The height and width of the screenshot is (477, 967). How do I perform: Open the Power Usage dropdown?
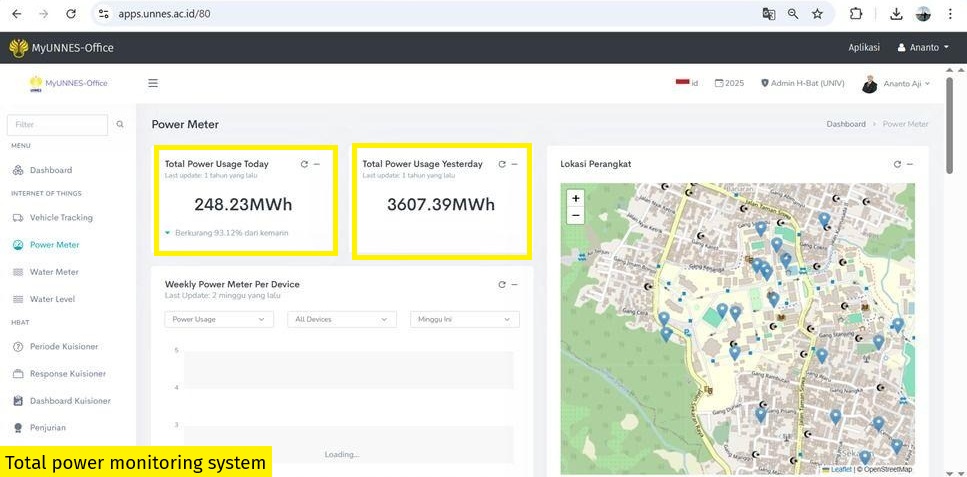218,319
